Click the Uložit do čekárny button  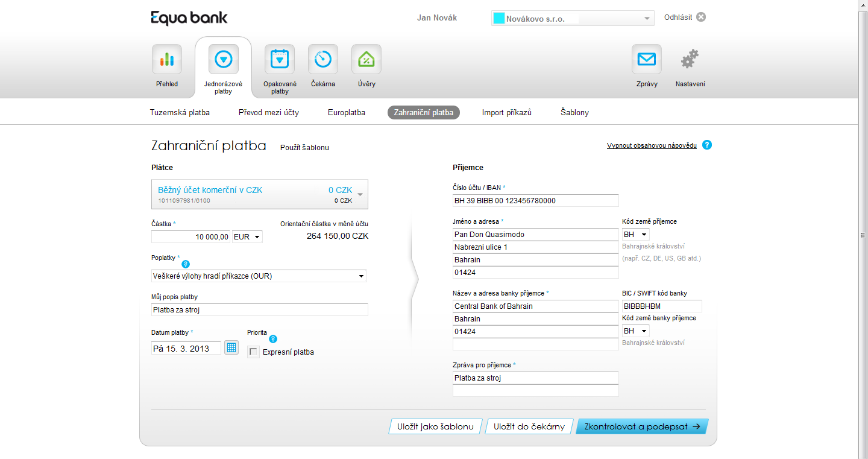529,426
